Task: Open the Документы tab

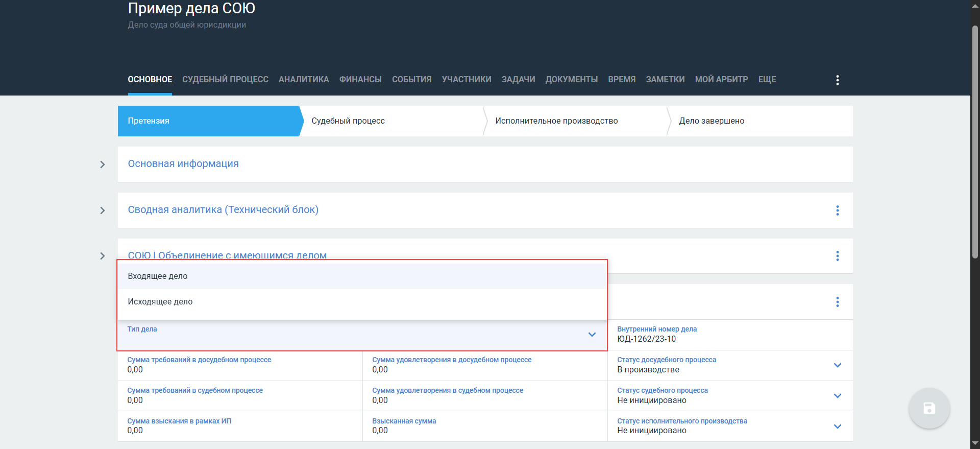Action: coord(571,80)
